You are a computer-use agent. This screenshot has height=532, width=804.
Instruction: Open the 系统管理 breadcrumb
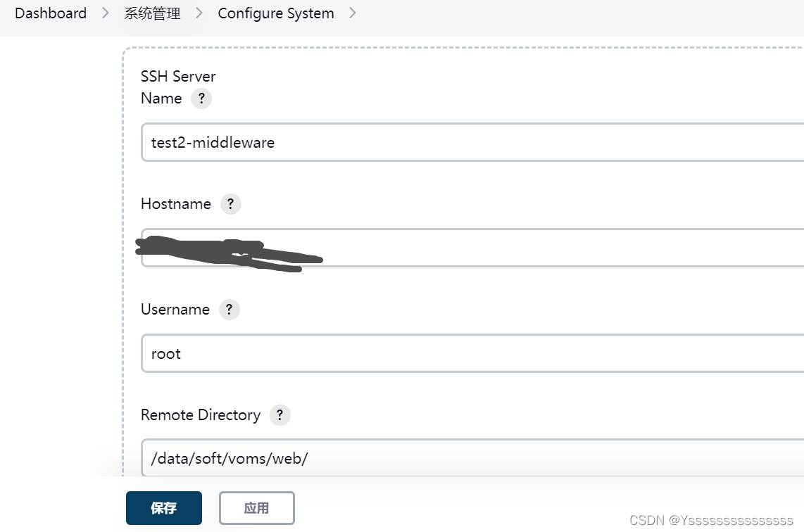pos(152,13)
